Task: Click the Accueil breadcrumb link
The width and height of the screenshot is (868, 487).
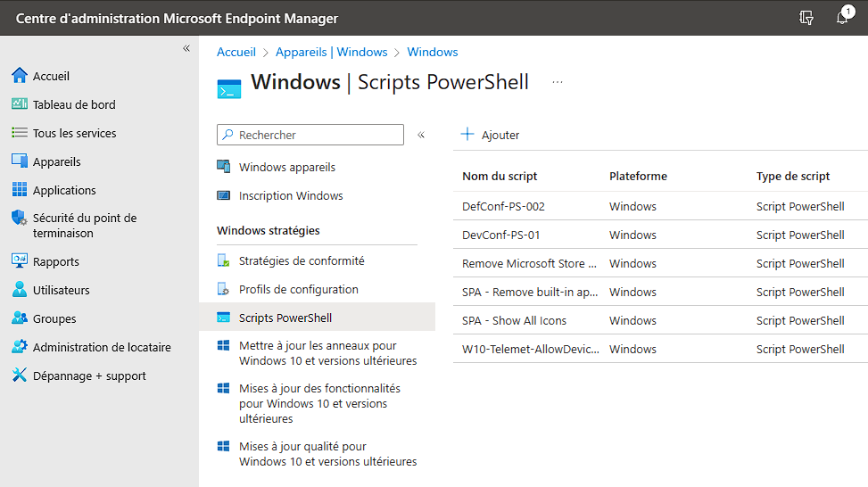Action: tap(236, 53)
